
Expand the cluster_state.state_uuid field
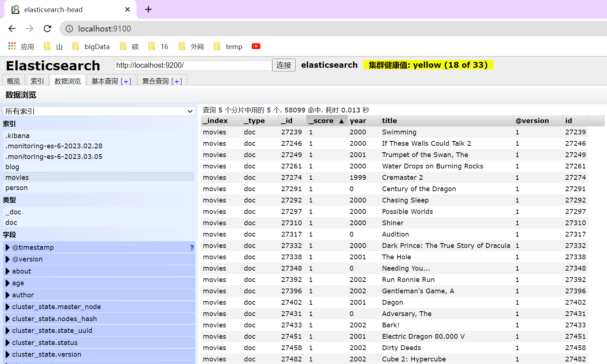pyautogui.click(x=8, y=331)
